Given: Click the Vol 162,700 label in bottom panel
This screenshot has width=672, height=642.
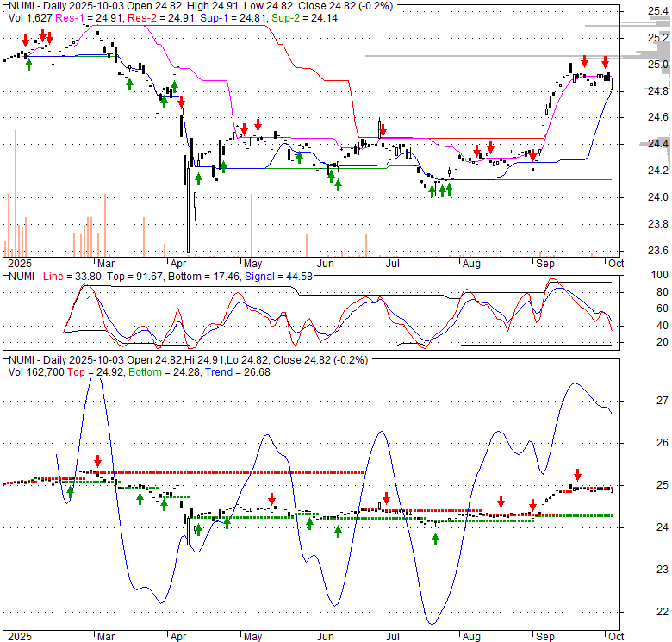Looking at the screenshot, I should (x=34, y=370).
